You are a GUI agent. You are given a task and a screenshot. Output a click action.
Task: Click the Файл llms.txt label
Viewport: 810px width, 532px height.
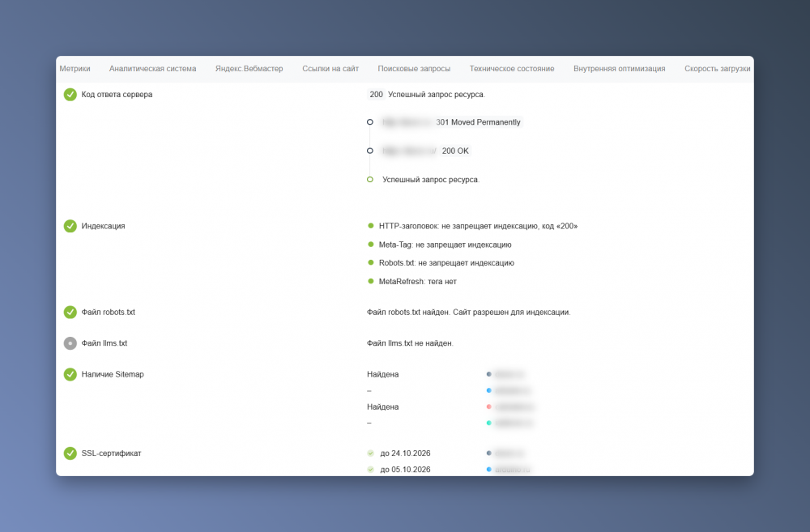click(104, 343)
